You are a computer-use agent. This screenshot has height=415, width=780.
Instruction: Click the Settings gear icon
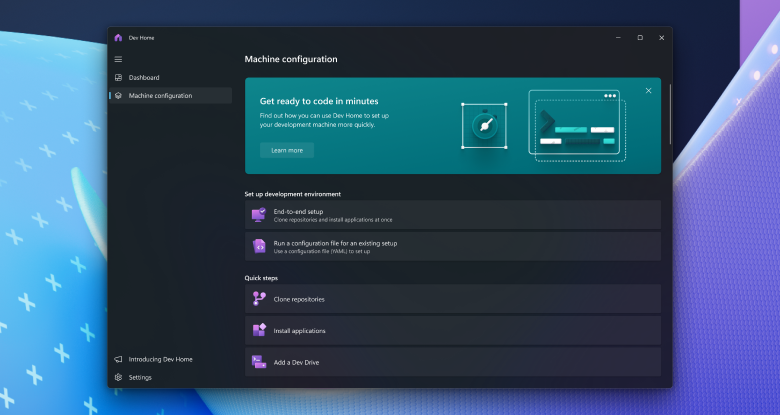118,377
